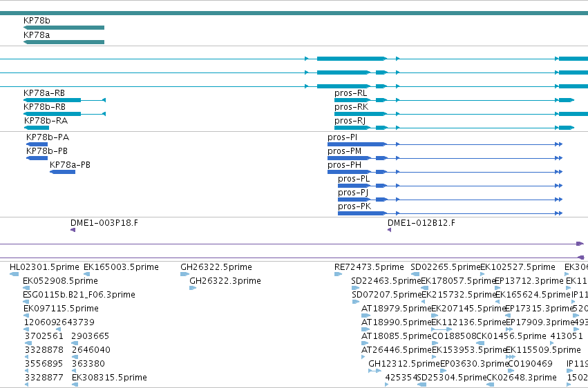Screen dimensions: 588x388
Task: Click the EK178057.5prime EST label
Action: pyautogui.click(x=458, y=281)
